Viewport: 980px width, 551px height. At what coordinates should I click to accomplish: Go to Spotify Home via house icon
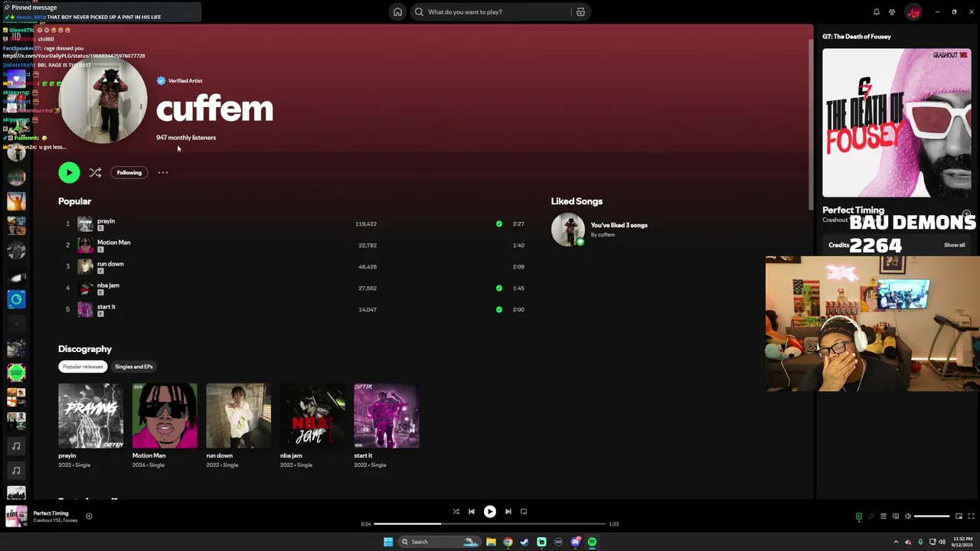397,11
